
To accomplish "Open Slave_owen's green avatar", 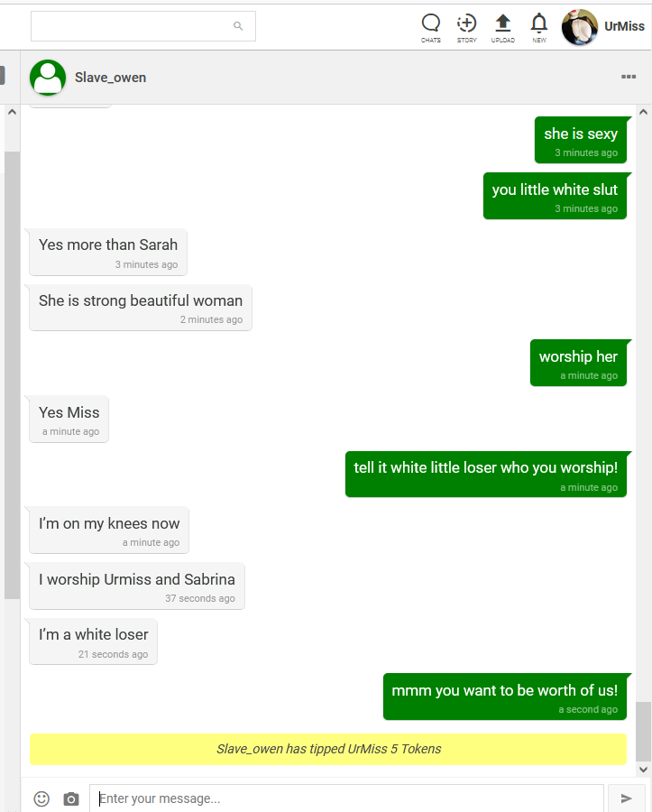I will click(x=48, y=78).
